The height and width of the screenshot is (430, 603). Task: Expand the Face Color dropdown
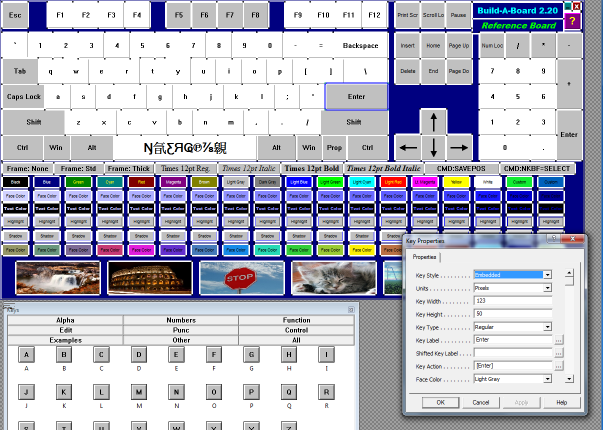pyautogui.click(x=547, y=379)
